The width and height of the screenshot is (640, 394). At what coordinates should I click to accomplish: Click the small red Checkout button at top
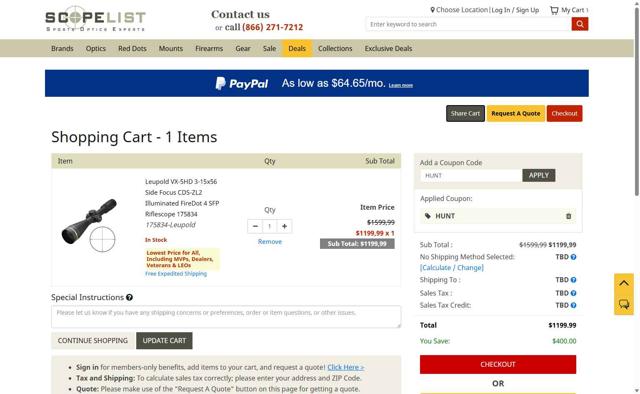pyautogui.click(x=564, y=114)
